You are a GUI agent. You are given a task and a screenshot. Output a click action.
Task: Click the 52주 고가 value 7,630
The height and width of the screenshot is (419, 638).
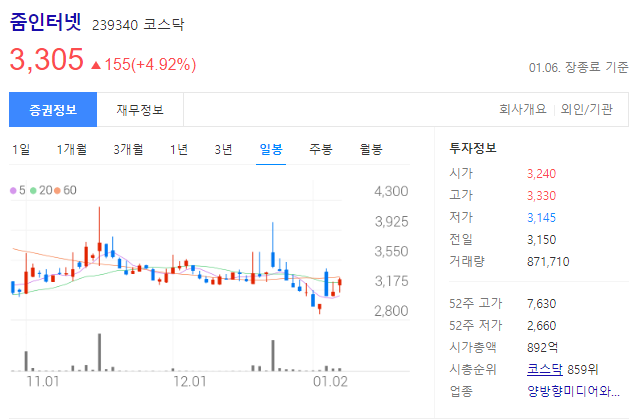(x=541, y=303)
